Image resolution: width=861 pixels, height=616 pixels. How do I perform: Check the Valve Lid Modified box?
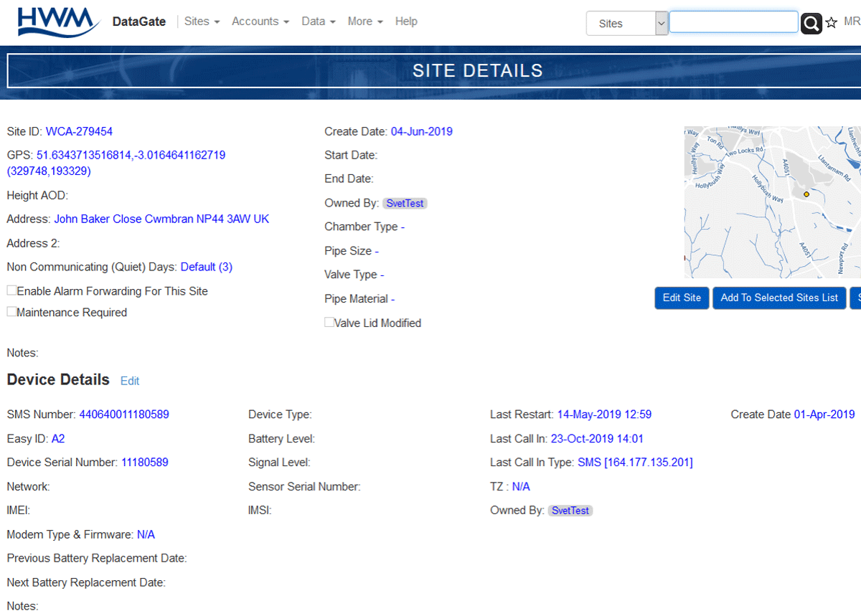click(x=329, y=323)
